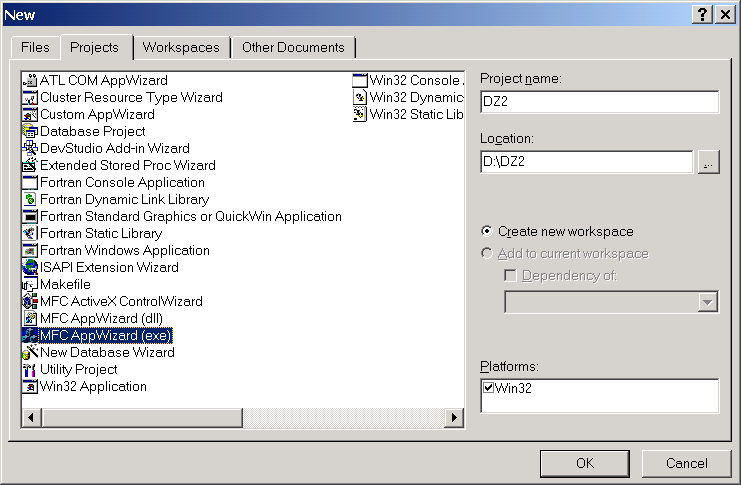
Task: Switch to the Files tab
Action: (35, 47)
